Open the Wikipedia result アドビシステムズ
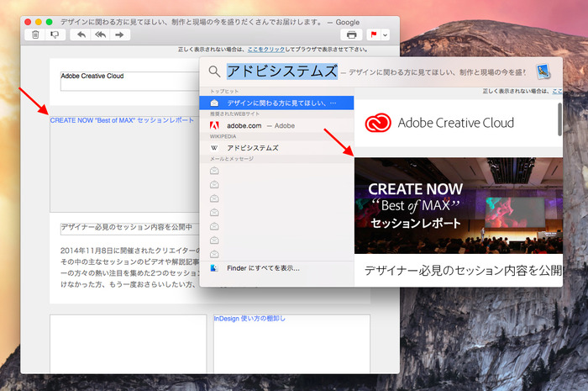588x391 pixels. tap(276, 148)
